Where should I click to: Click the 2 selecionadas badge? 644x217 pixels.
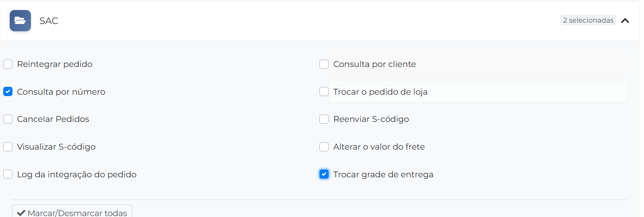(588, 20)
